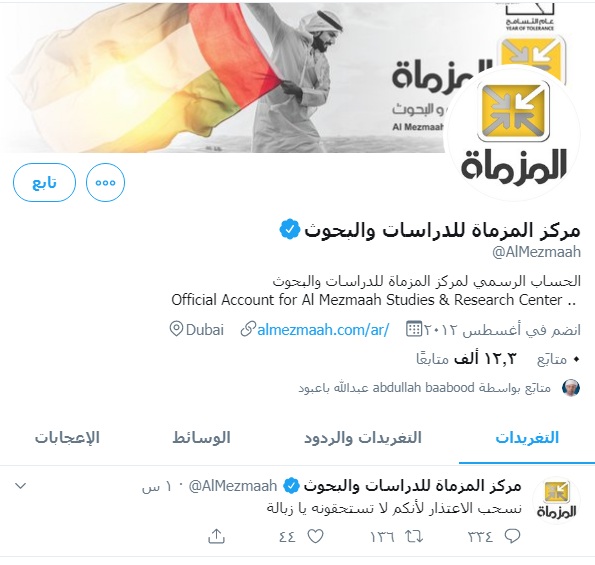Image resolution: width=595 pixels, height=565 pixels.
Task: Click the link chain icon by the website
Action: [x=248, y=329]
